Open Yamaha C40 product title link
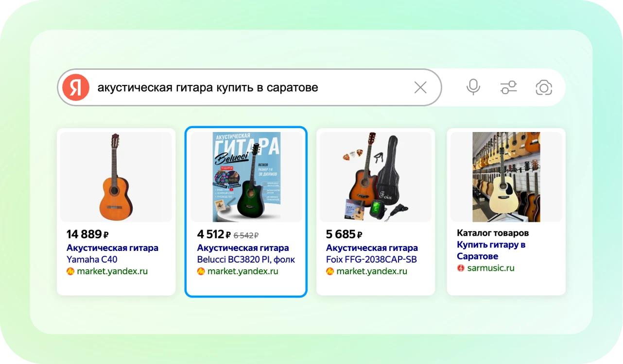Screen dimensions: 623x364 coord(112,253)
